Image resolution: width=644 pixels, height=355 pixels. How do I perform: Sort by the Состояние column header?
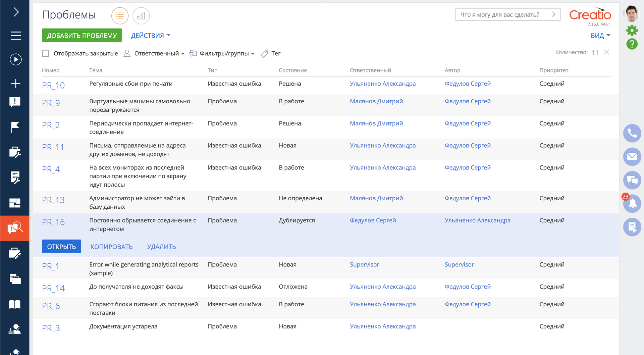click(x=293, y=70)
